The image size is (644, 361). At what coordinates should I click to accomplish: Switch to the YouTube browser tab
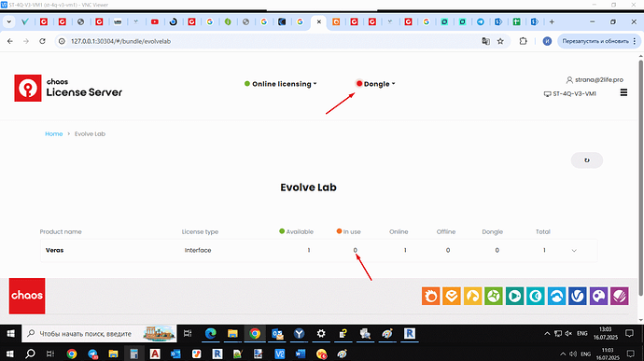[154, 21]
